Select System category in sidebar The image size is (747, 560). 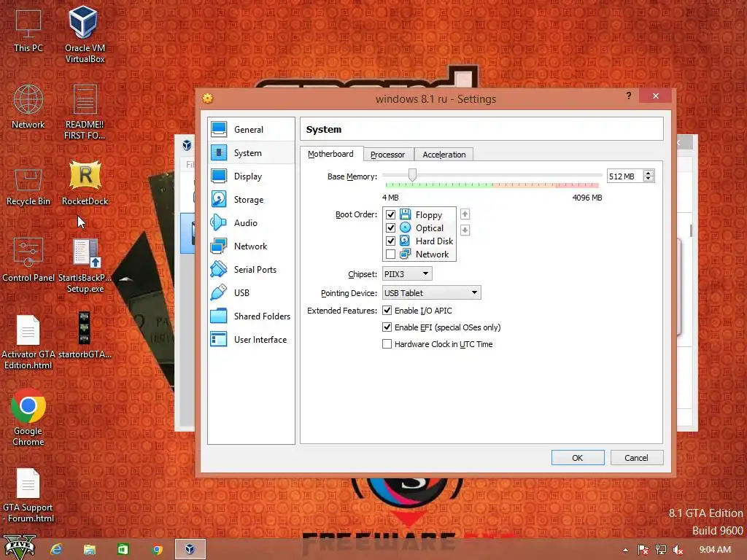(x=251, y=153)
